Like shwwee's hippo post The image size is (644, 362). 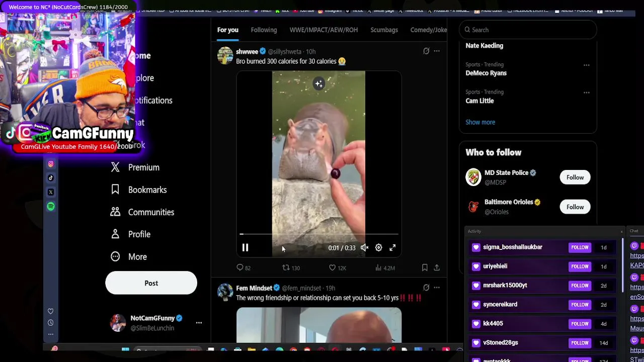coord(337,268)
